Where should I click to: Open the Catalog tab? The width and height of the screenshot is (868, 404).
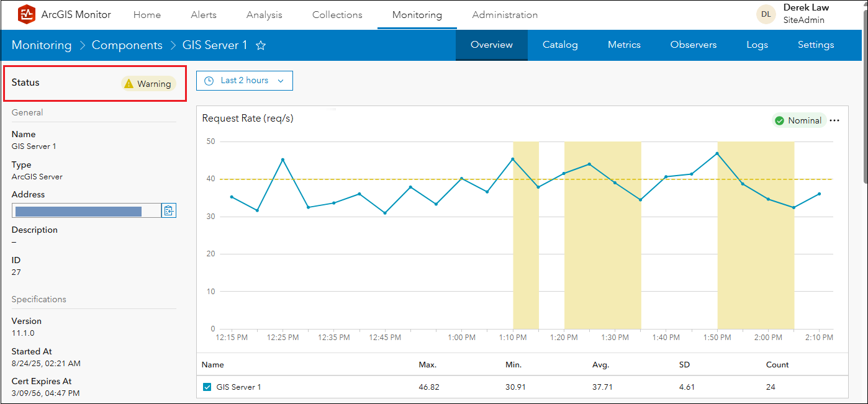click(x=560, y=45)
